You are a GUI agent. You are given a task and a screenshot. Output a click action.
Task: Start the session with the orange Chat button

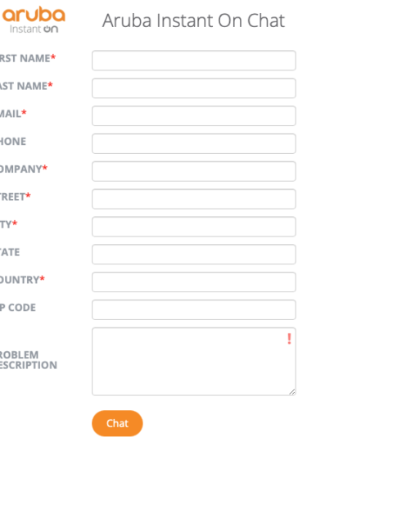point(117,423)
